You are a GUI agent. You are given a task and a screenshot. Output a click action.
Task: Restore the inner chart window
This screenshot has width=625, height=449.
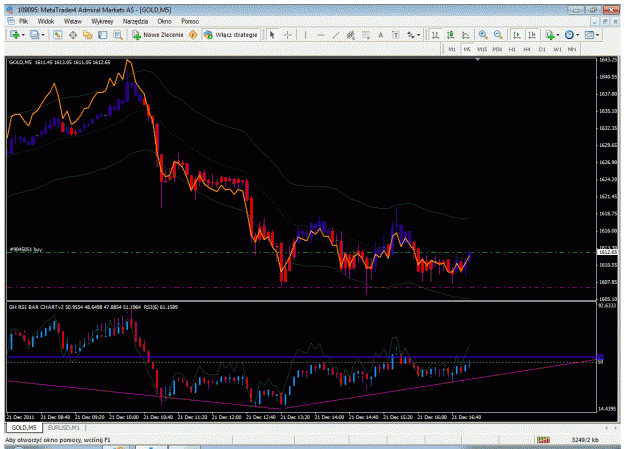(x=605, y=22)
